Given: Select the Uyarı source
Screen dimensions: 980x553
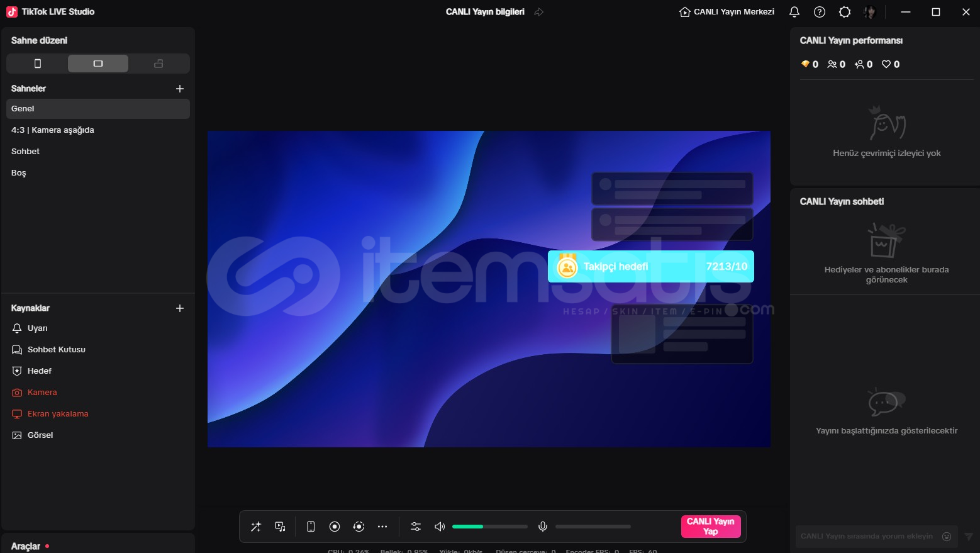Looking at the screenshot, I should 98,328.
